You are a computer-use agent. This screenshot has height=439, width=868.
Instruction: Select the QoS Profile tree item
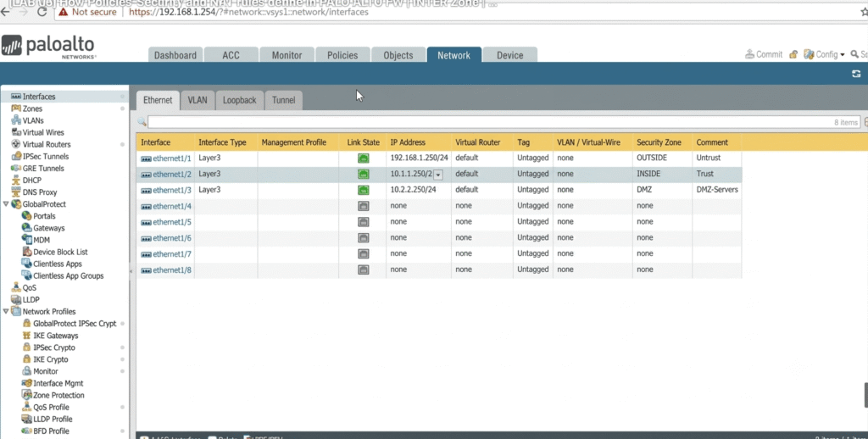click(x=51, y=407)
